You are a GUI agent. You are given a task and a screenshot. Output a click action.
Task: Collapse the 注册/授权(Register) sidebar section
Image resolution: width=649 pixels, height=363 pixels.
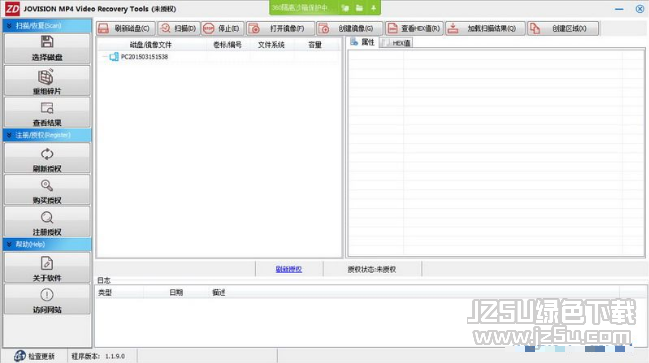(x=47, y=135)
